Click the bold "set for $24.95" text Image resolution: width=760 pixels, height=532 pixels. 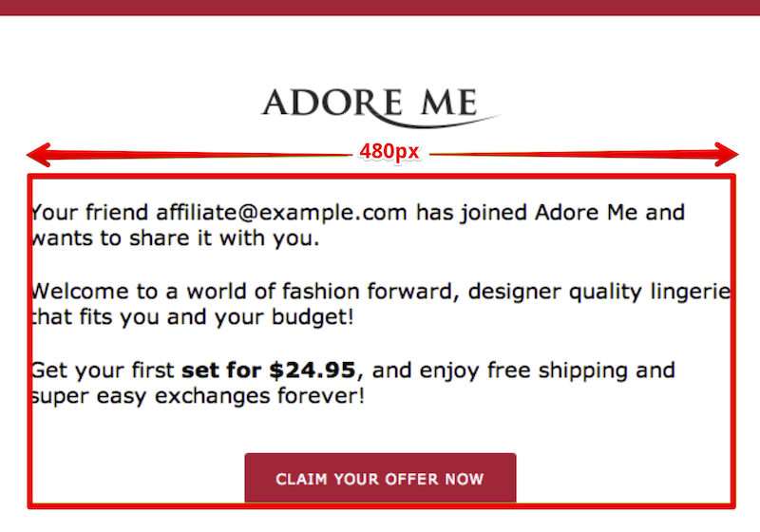pyautogui.click(x=269, y=370)
